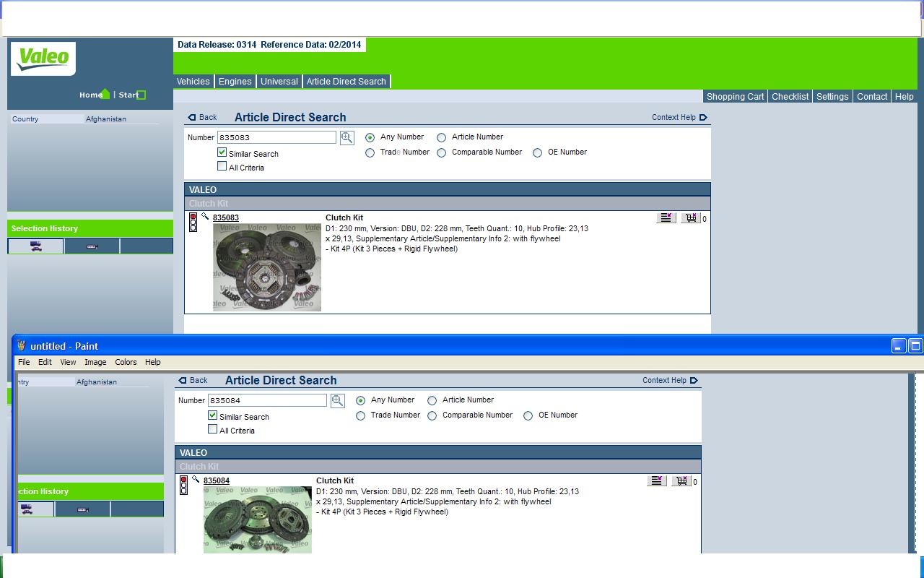
Task: Click cart icon for 835084 in Paint canvas
Action: click(681, 480)
